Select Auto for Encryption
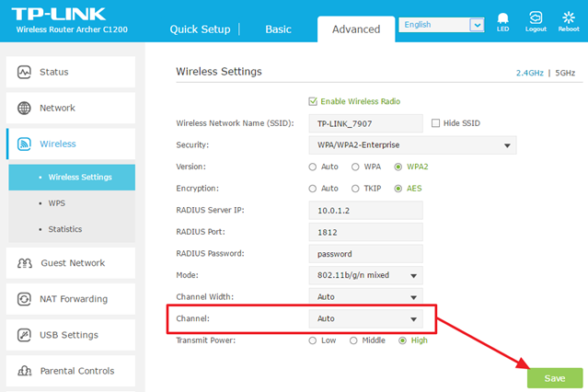 coord(312,189)
